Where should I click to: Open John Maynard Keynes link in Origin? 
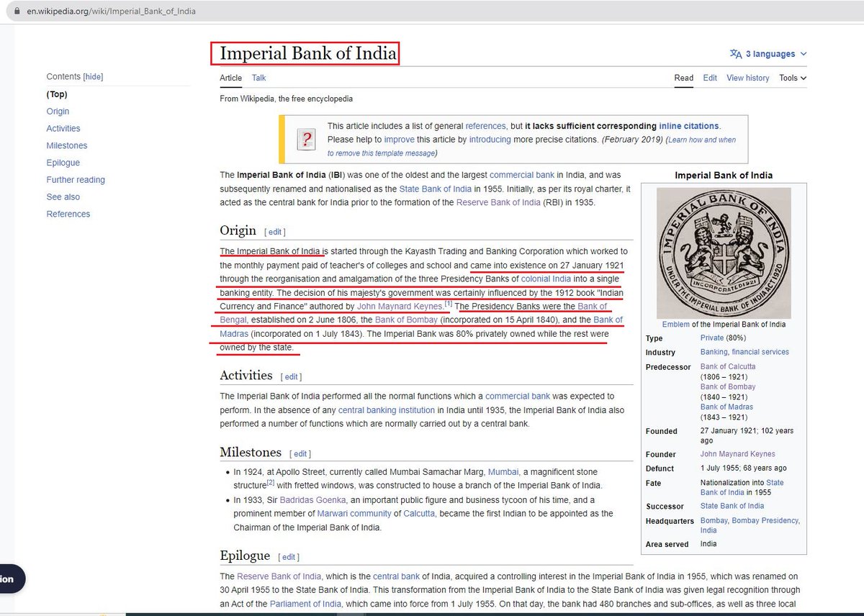click(x=400, y=307)
